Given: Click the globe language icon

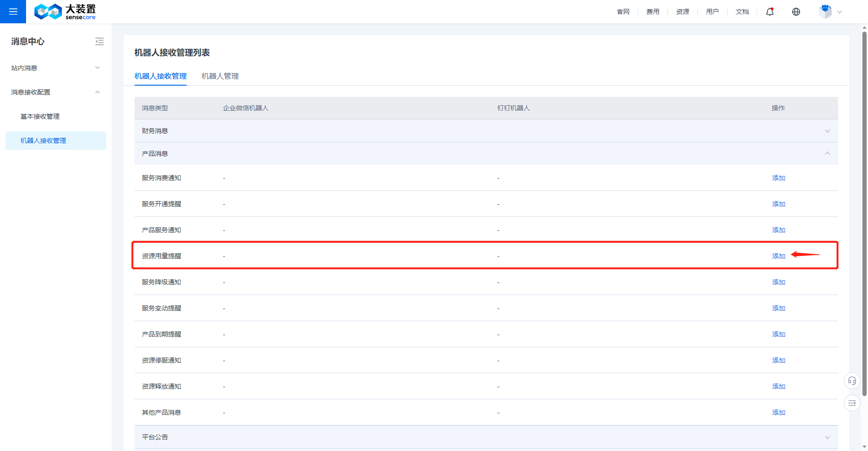Looking at the screenshot, I should pos(796,12).
